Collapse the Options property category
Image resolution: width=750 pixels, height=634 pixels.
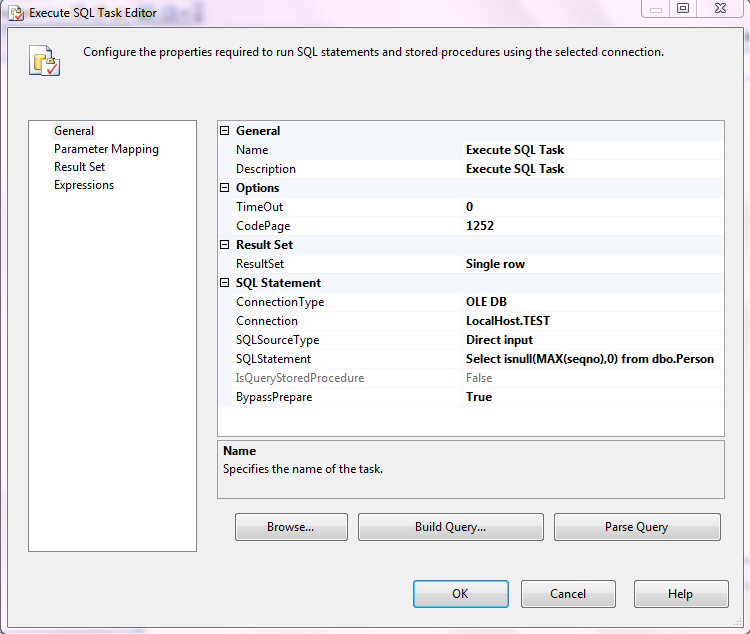coord(224,188)
